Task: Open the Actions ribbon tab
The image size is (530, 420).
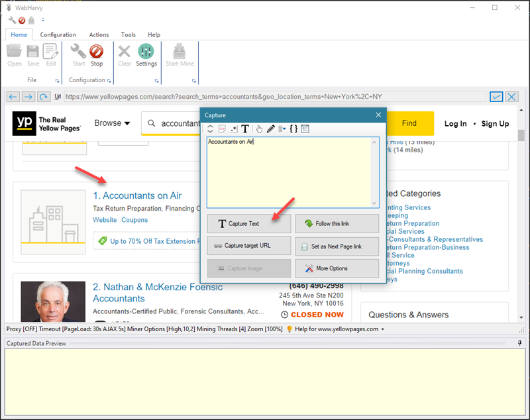Action: pos(99,34)
